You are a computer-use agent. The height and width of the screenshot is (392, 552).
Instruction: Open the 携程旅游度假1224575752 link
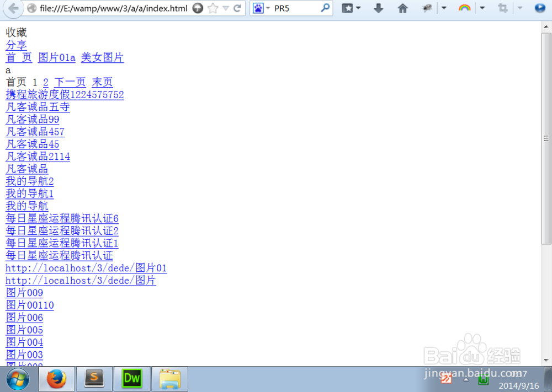click(x=65, y=95)
